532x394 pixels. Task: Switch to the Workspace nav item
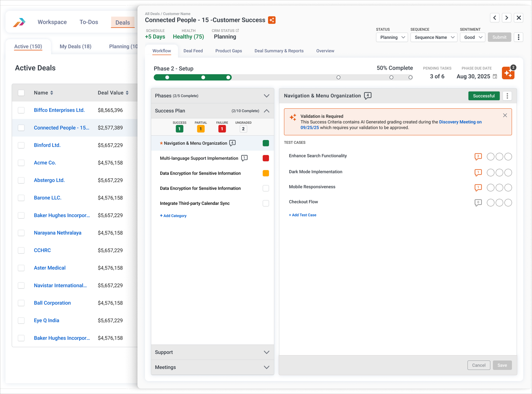point(52,22)
